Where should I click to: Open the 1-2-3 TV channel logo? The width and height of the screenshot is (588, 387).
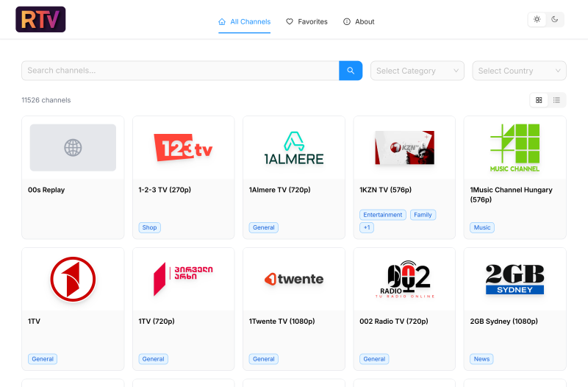pyautogui.click(x=183, y=148)
